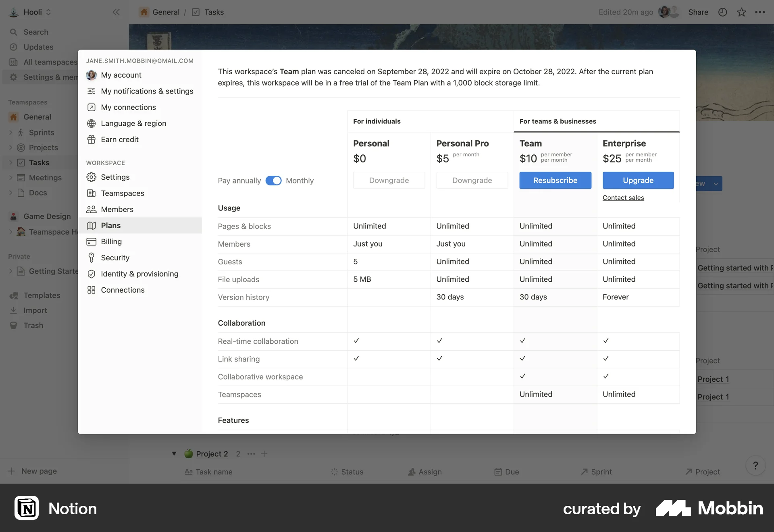Select Members in the workspace settings
Image resolution: width=774 pixels, height=532 pixels.
[x=117, y=209]
